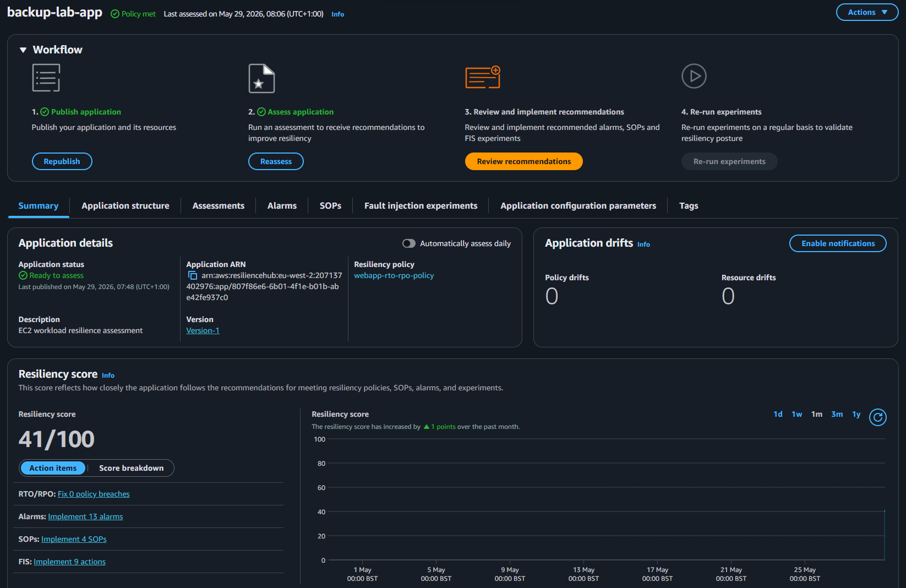906x588 pixels.
Task: Click the Assess application star document icon
Action: coord(261,78)
